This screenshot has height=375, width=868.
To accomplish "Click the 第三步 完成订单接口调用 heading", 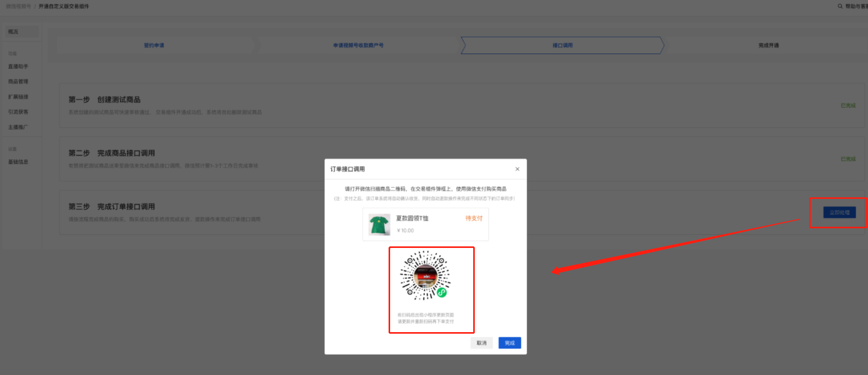I will 112,207.
